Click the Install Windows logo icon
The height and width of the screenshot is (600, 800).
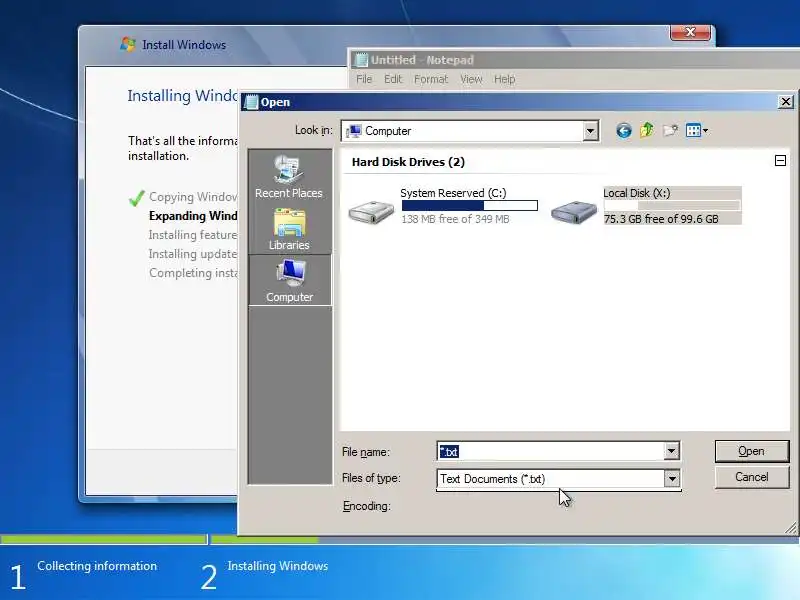[x=128, y=44]
